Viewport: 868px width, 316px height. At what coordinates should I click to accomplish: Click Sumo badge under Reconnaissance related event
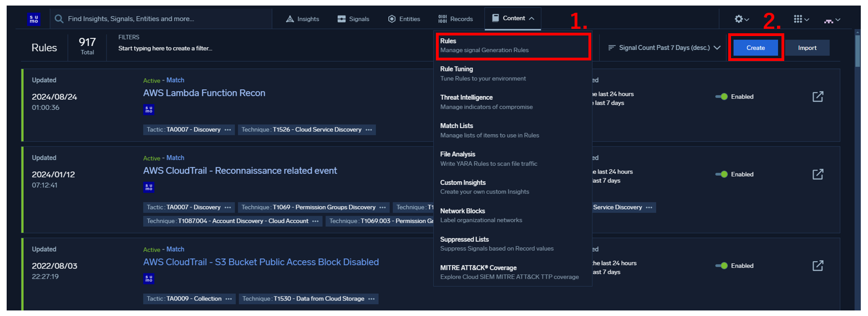(149, 187)
